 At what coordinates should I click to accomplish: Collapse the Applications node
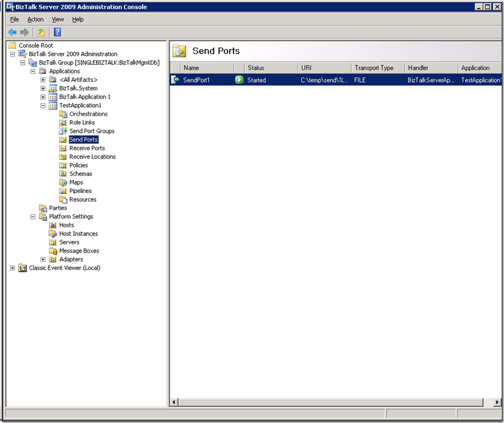pos(33,71)
